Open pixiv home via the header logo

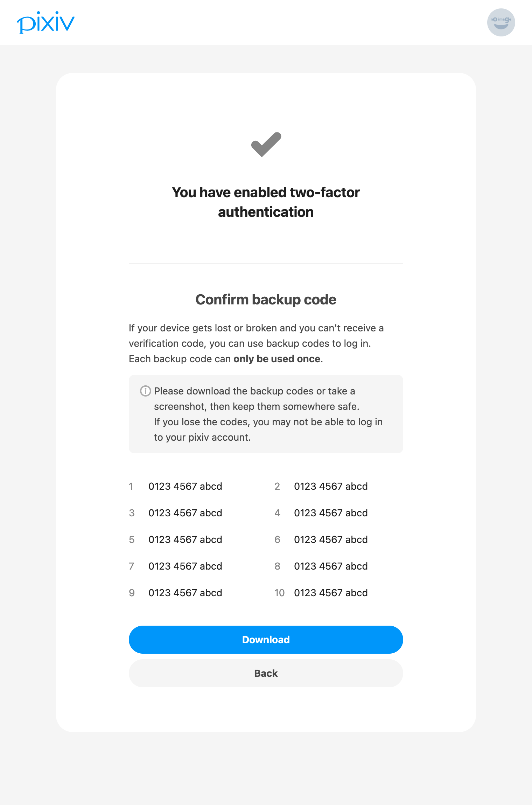click(46, 22)
